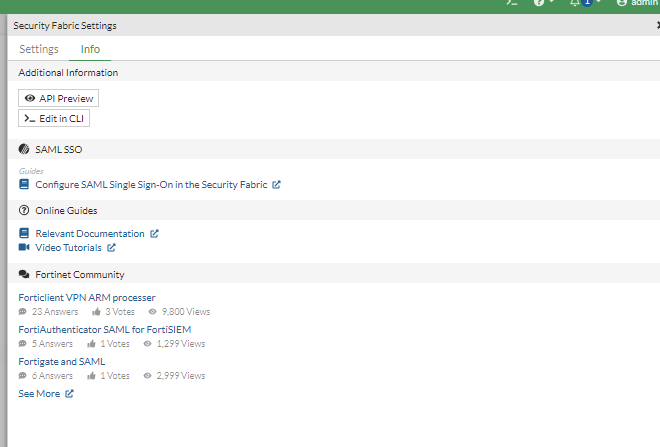
Task: Click the book icon beside Relevant Documentation
Action: click(24, 233)
